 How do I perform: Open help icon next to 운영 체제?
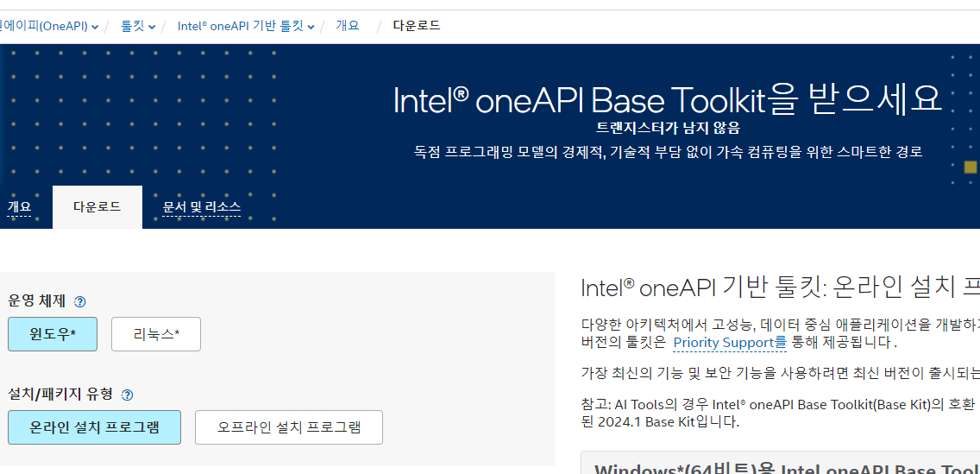pos(80,302)
